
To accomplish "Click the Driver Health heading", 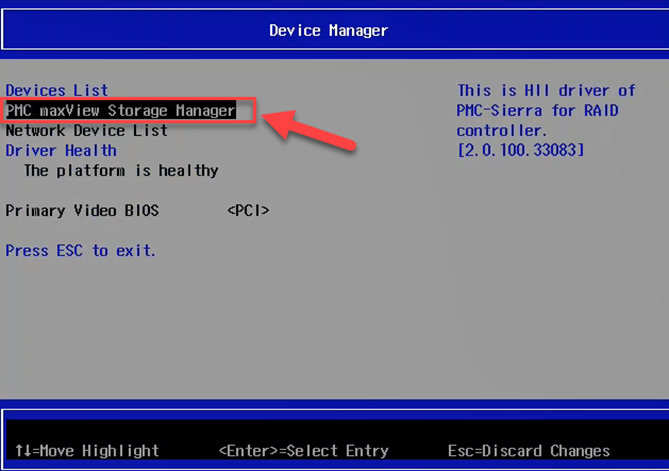I will coord(61,150).
